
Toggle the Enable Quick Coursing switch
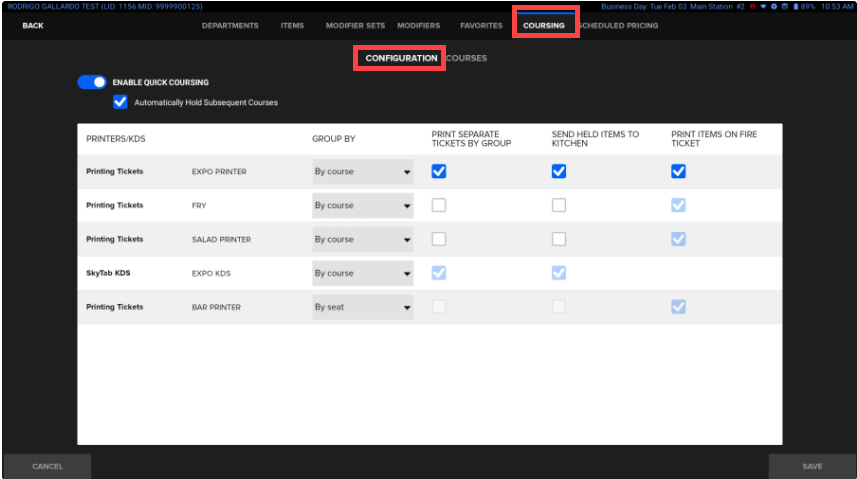pyautogui.click(x=92, y=82)
